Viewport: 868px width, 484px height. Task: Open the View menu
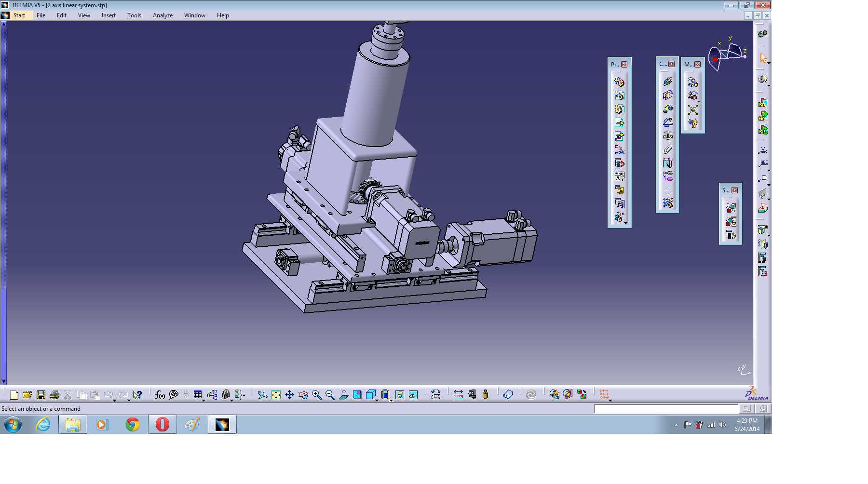point(84,15)
